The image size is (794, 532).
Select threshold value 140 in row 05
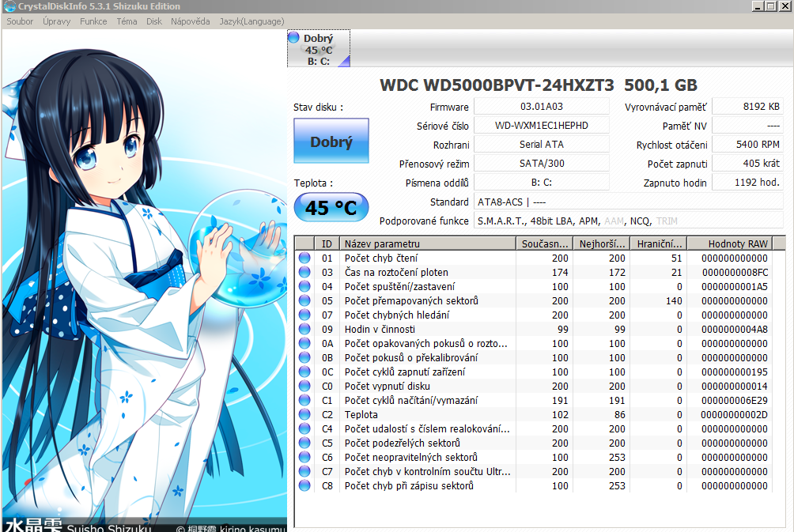[x=674, y=300]
